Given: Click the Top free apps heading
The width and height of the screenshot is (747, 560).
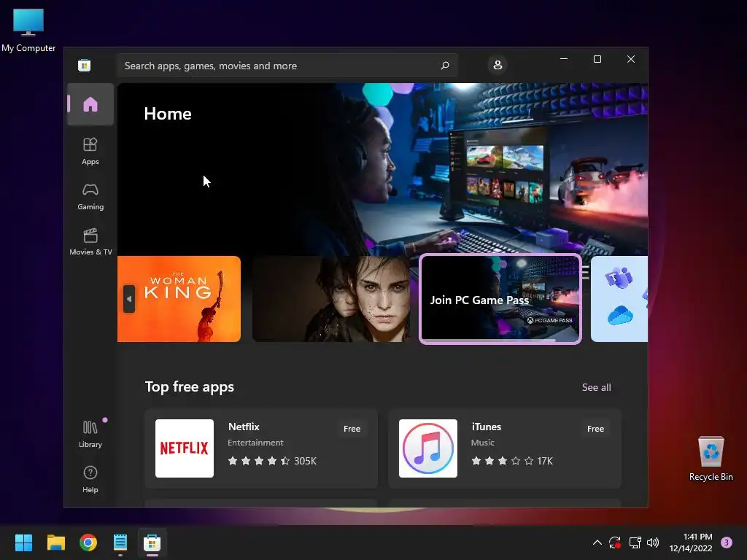Looking at the screenshot, I should click(190, 386).
